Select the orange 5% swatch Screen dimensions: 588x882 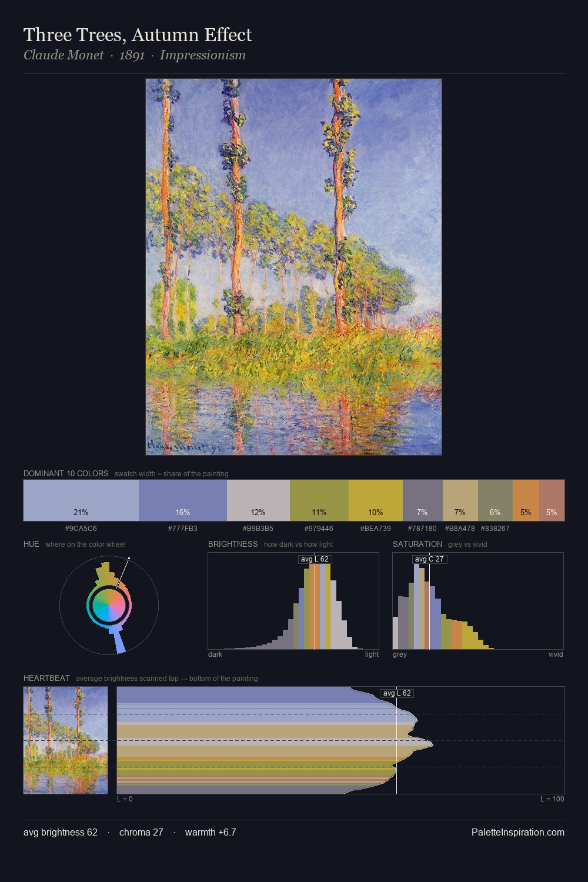526,500
